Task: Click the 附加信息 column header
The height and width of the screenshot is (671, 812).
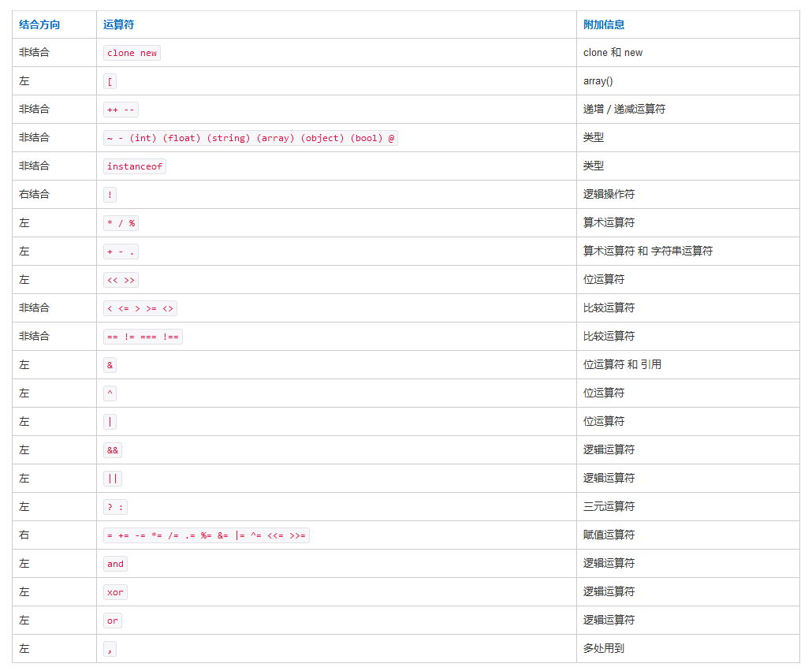Action: coord(604,24)
